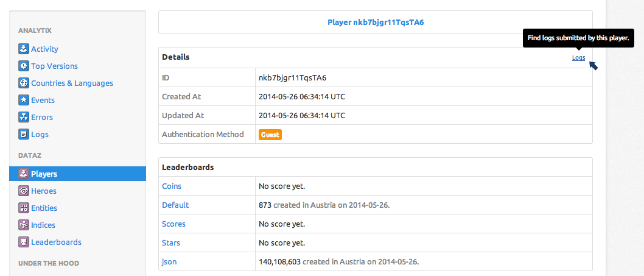Click the Activity icon in sidebar

pos(24,49)
